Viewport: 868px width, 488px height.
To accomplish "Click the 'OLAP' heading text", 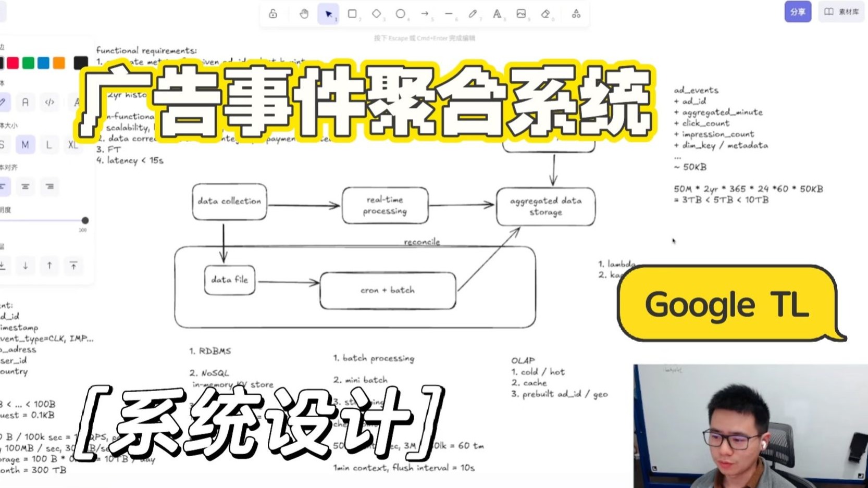I will [x=523, y=360].
